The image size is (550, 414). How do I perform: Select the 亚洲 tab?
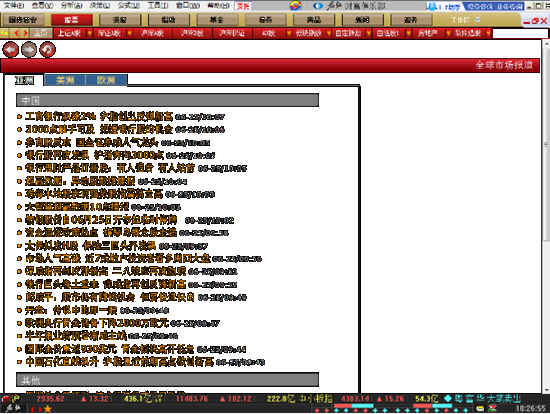pos(24,80)
